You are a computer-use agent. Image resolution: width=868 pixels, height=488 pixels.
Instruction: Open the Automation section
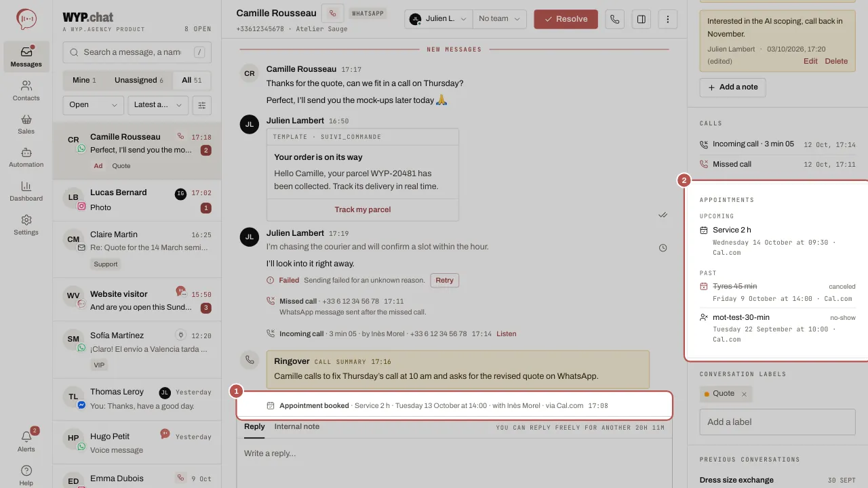click(26, 157)
